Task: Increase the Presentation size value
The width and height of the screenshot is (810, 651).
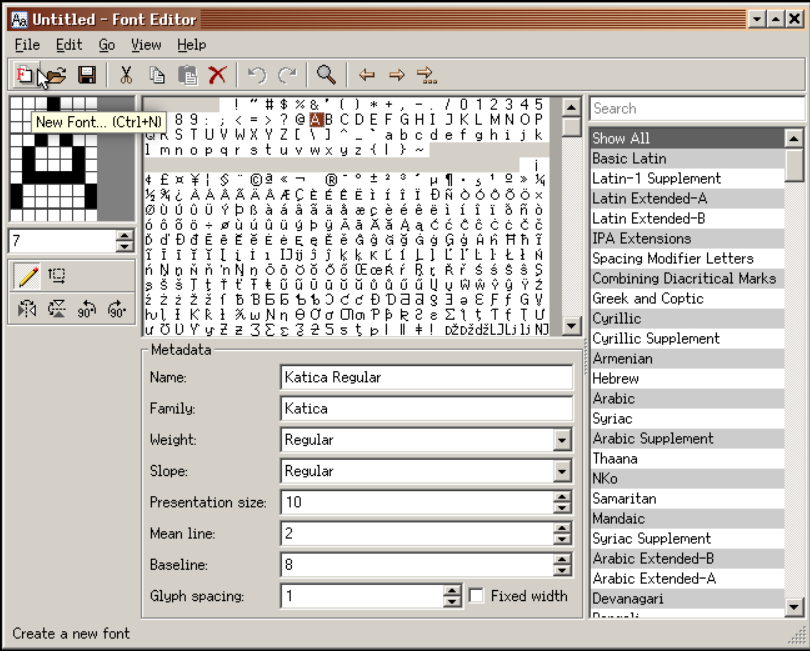Action: 562,497
